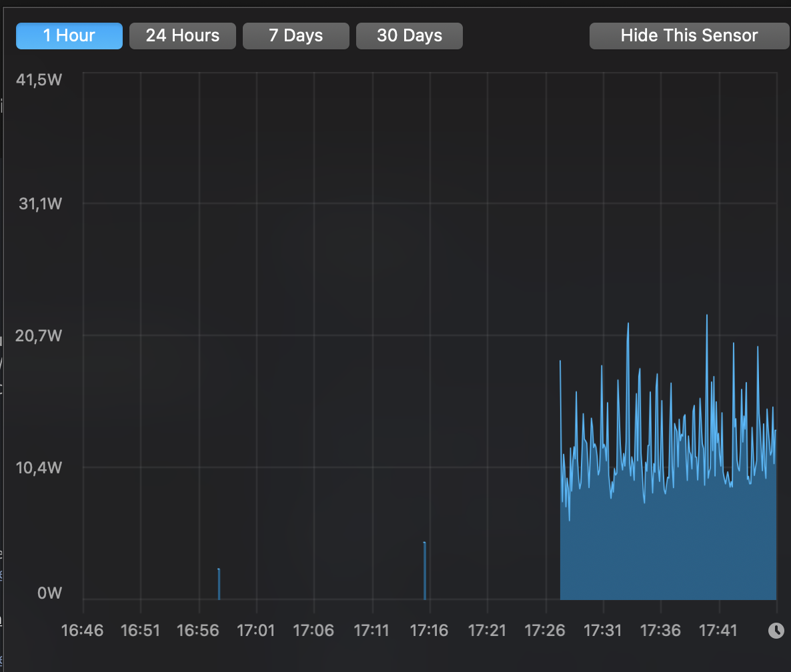Click the 17:41 time label
Screen dimensions: 791x672
[x=718, y=630]
